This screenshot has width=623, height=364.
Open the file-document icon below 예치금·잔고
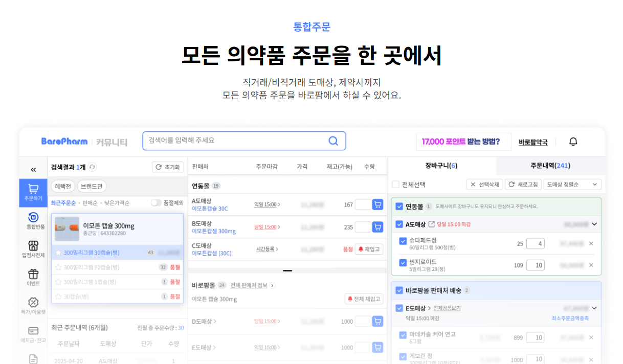point(34,358)
